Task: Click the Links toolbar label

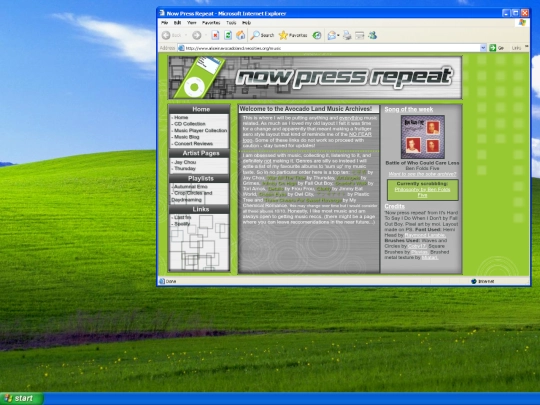Action: (516, 48)
